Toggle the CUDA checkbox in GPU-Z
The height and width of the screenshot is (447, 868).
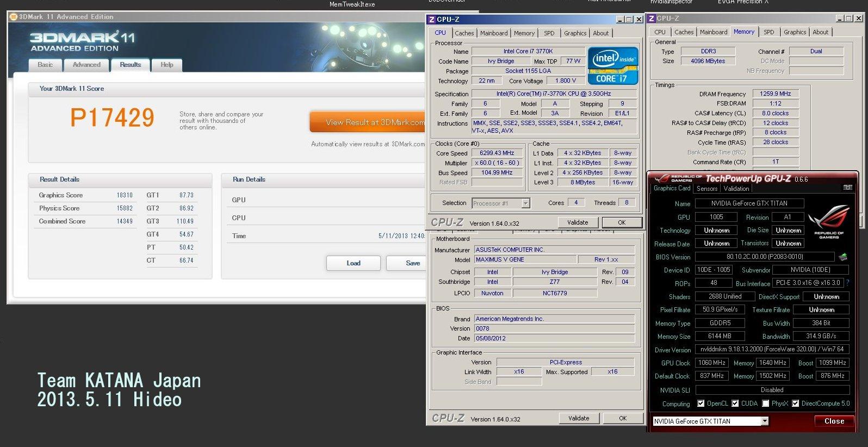tap(735, 403)
